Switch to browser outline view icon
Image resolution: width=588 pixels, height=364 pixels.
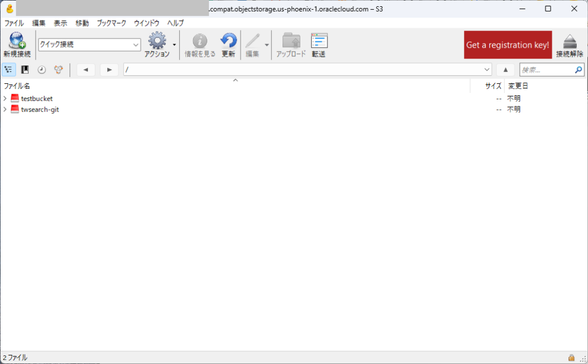pyautogui.click(x=9, y=69)
